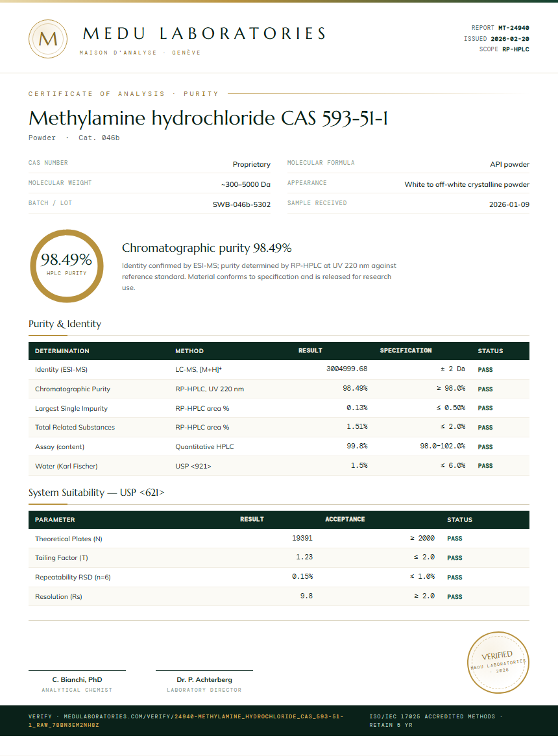Click the Chromatographic purity 98.49% heading
Screen dimensions: 558x756
point(206,248)
